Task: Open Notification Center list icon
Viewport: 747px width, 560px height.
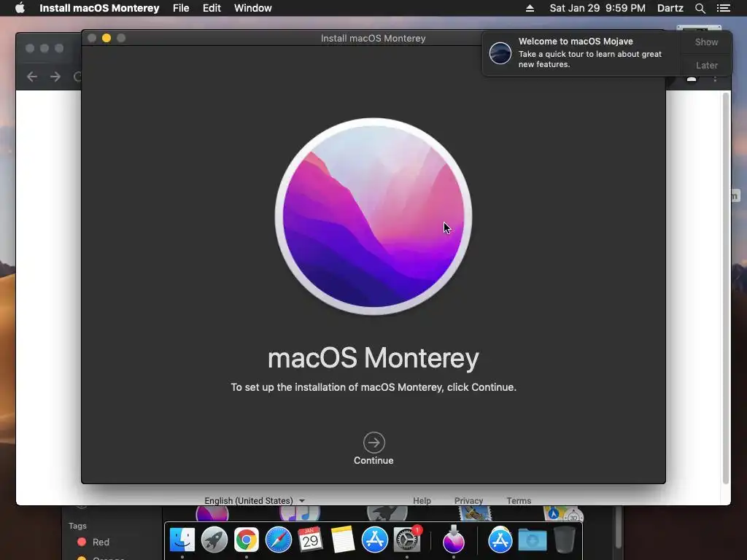Action: [x=723, y=8]
